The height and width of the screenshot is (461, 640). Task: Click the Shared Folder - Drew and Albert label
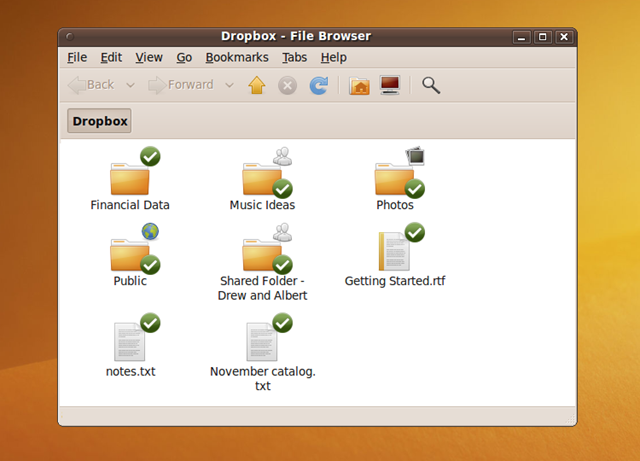point(262,288)
